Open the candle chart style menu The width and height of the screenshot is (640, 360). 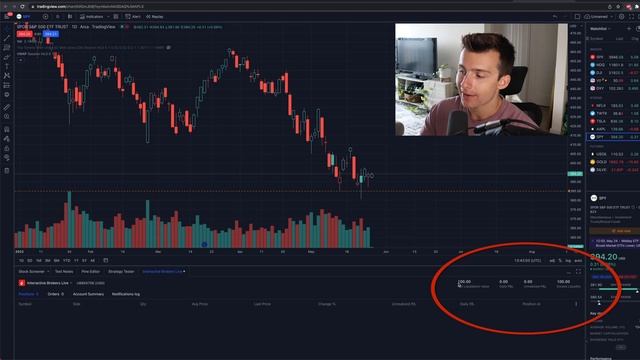click(x=70, y=17)
